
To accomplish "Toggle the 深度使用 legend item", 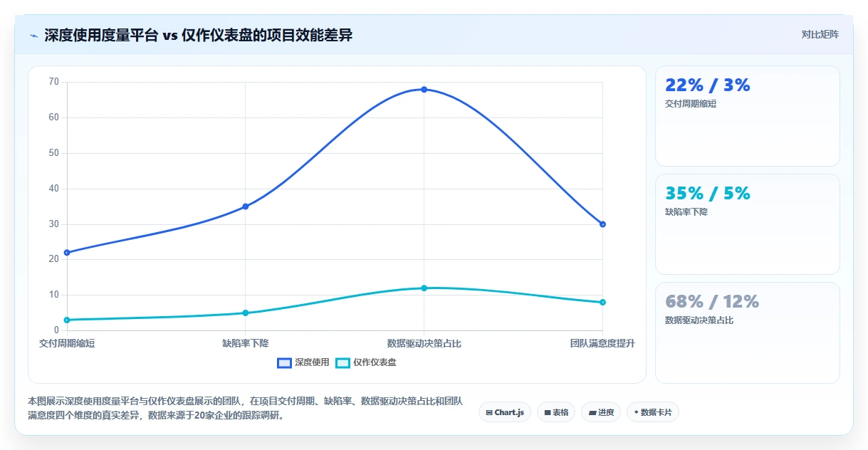I will click(x=303, y=362).
